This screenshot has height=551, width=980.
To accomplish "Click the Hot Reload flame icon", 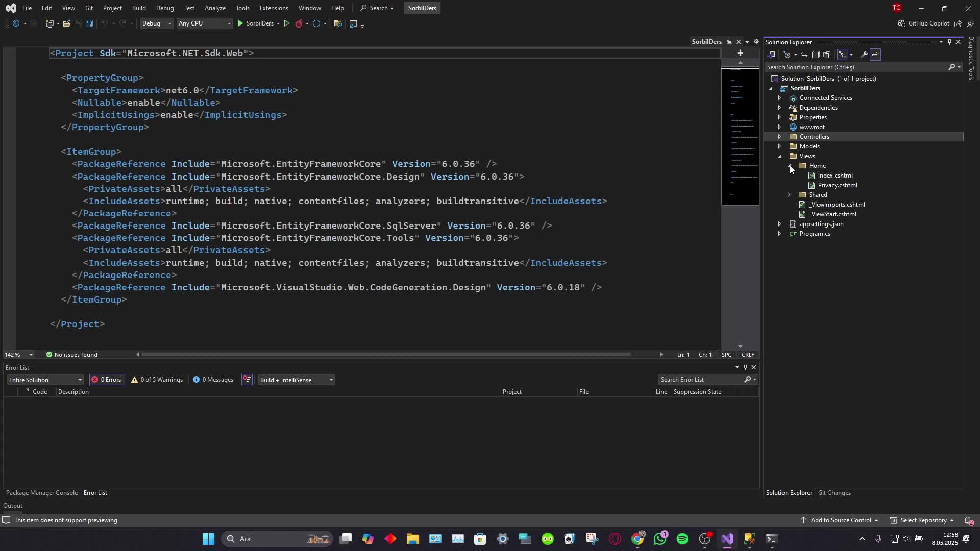I will (299, 23).
